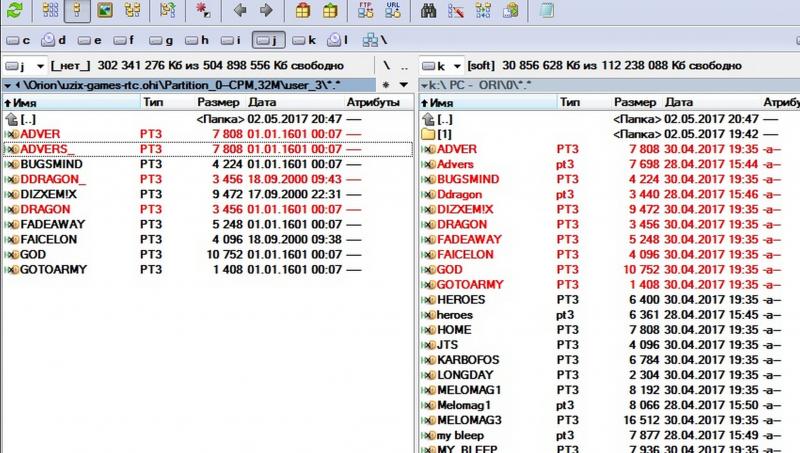800x453 pixels.
Task: Select DIZXEM!X file in the left panel
Action: 51,194
